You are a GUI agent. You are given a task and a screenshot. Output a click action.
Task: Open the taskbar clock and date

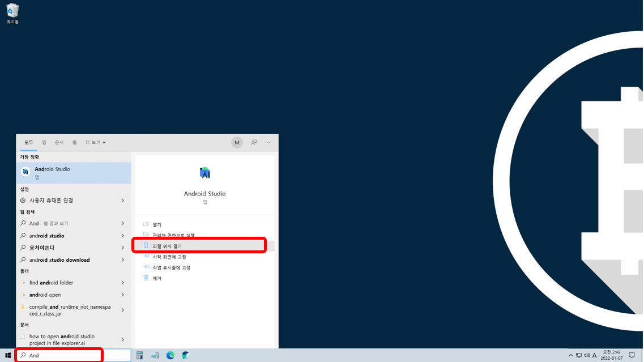point(612,355)
